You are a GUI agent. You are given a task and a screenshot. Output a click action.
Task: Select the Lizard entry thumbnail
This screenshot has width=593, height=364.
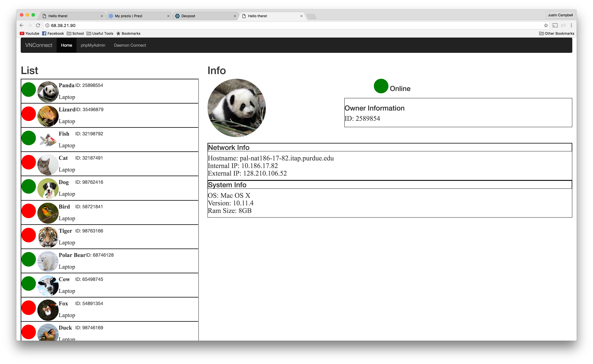[48, 116]
